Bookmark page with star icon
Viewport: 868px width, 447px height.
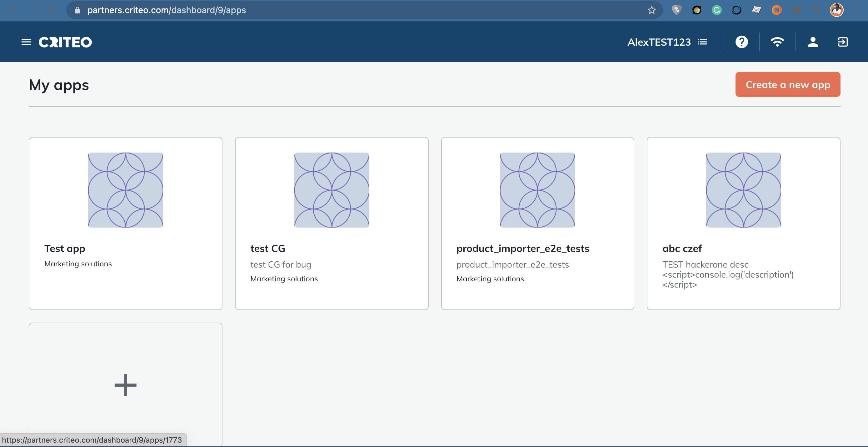pyautogui.click(x=651, y=10)
